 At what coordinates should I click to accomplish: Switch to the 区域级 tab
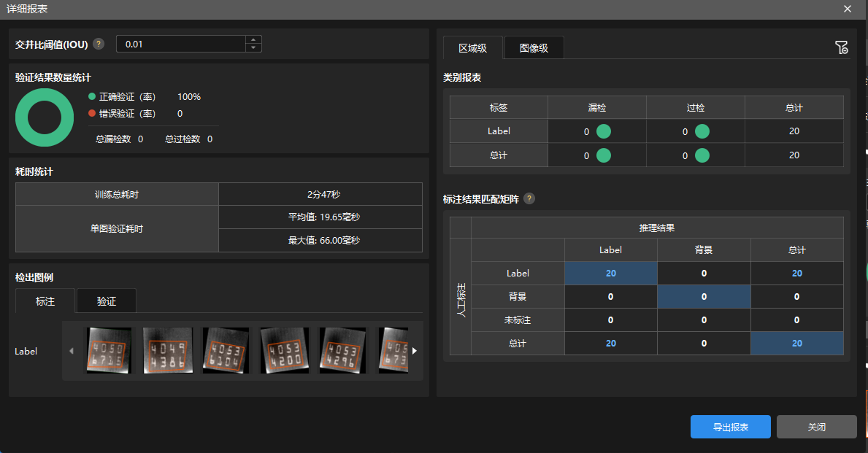(473, 48)
